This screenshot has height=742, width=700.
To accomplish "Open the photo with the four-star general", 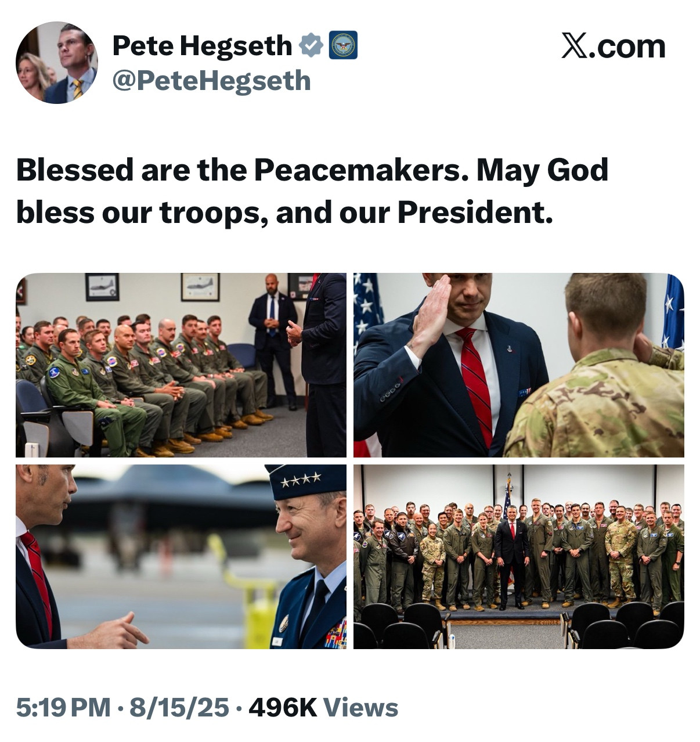I will tap(181, 557).
